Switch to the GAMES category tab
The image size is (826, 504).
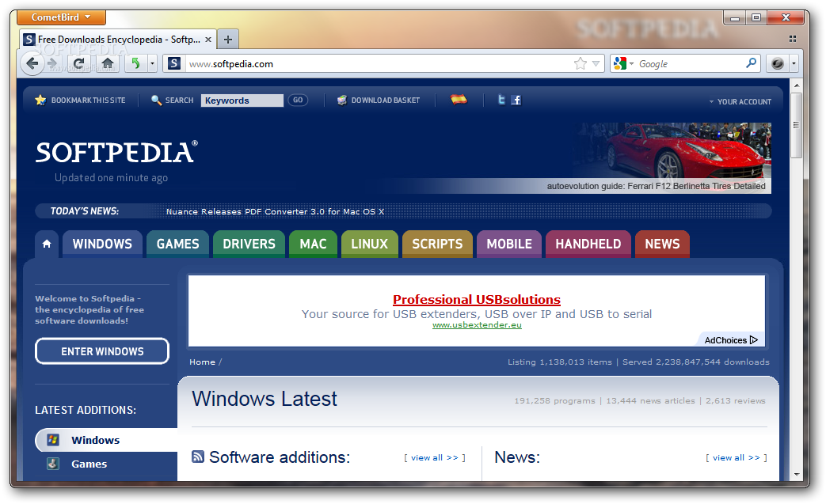coord(177,244)
